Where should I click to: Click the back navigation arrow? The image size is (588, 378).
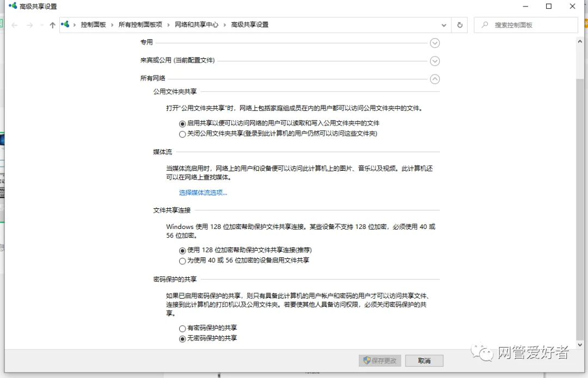coord(15,24)
